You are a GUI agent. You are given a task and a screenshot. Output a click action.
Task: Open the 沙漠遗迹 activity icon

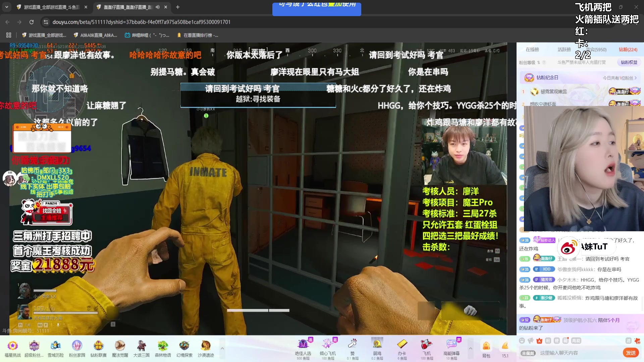(206, 349)
